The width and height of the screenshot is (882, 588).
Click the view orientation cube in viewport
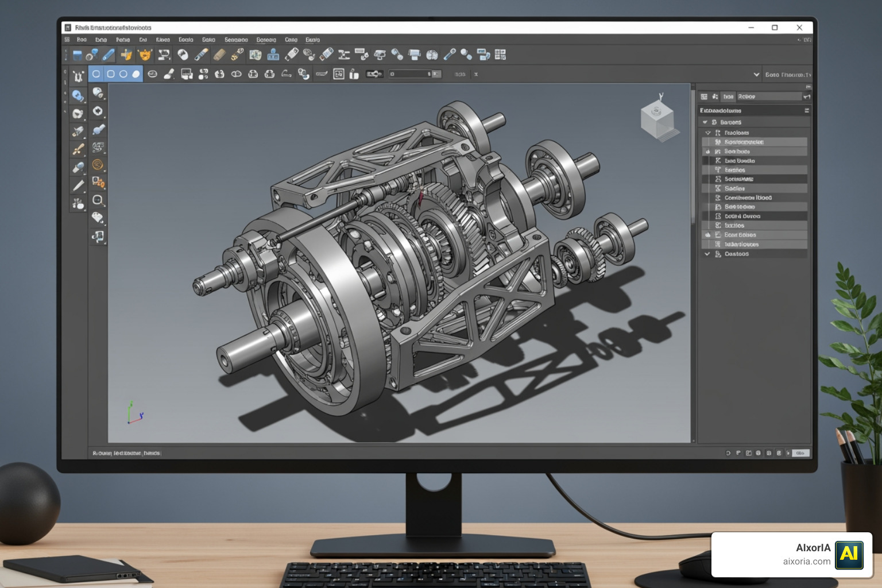658,120
